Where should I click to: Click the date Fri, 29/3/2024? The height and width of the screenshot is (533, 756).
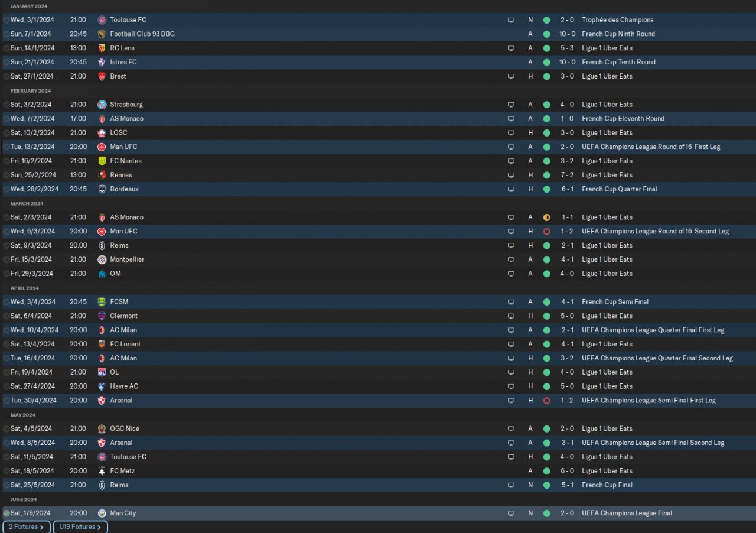tap(32, 274)
